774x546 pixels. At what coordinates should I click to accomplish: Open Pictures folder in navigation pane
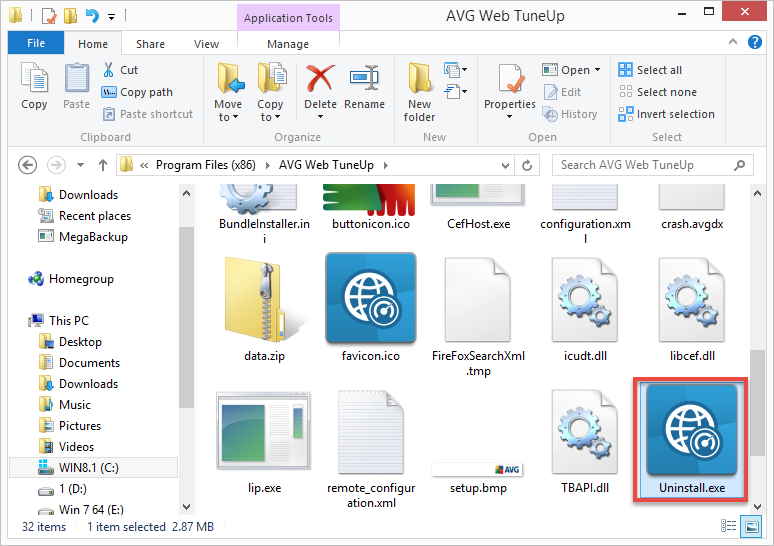pos(70,426)
